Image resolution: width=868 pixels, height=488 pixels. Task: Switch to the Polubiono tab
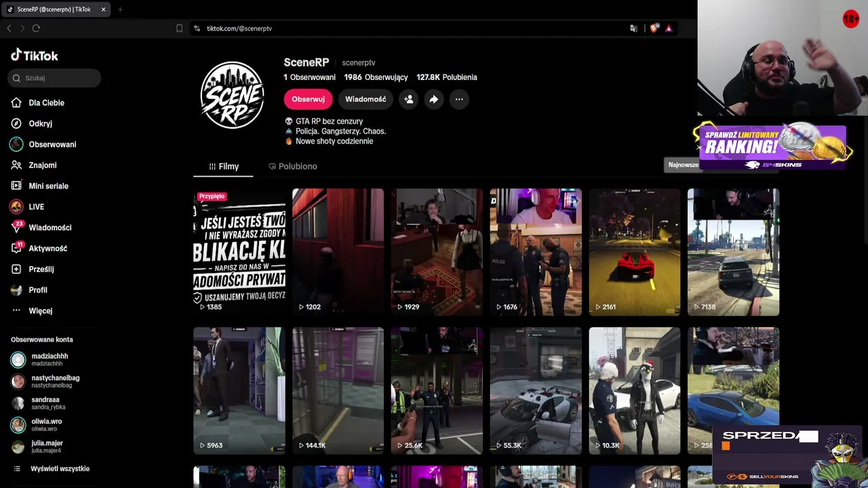[x=292, y=166]
